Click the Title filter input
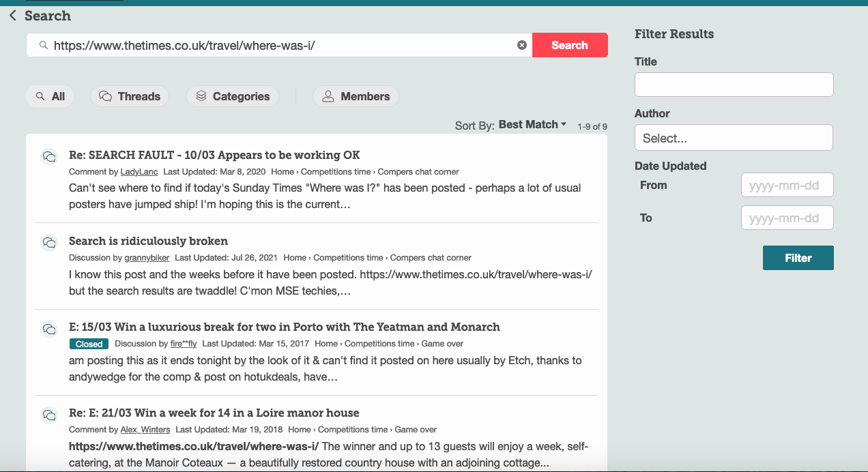The width and height of the screenshot is (868, 472). 734,85
